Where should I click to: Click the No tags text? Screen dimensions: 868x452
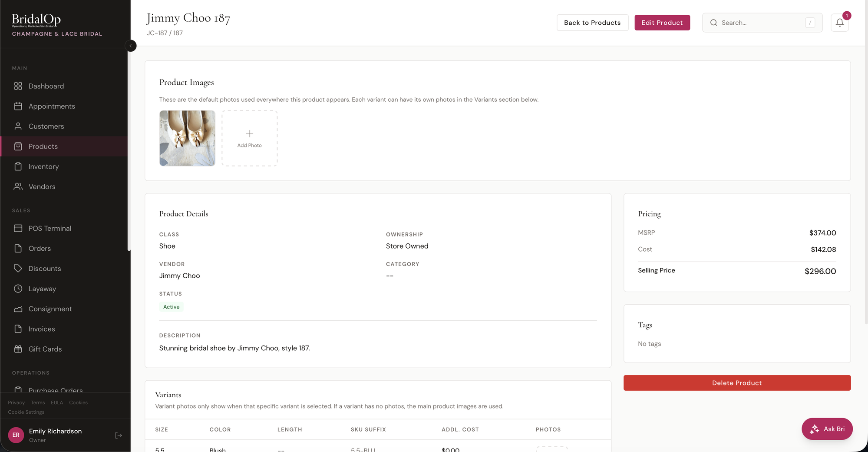click(x=650, y=344)
